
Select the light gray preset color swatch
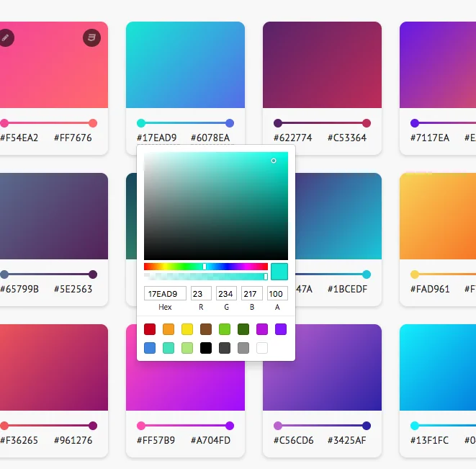pos(243,348)
